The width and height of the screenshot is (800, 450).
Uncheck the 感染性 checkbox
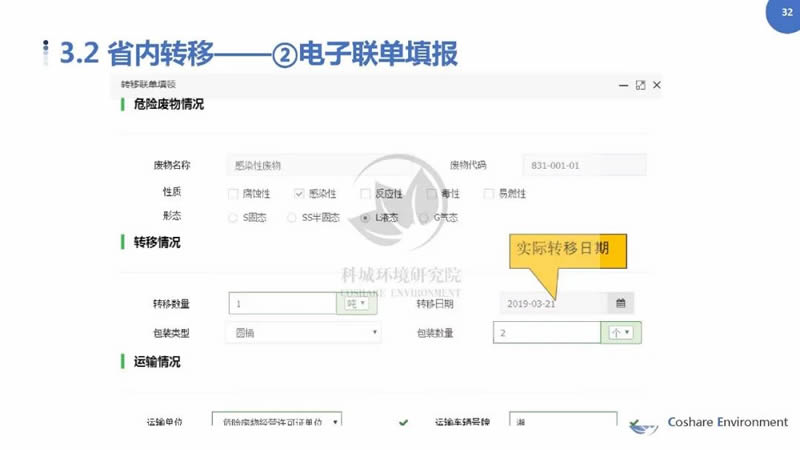click(299, 193)
